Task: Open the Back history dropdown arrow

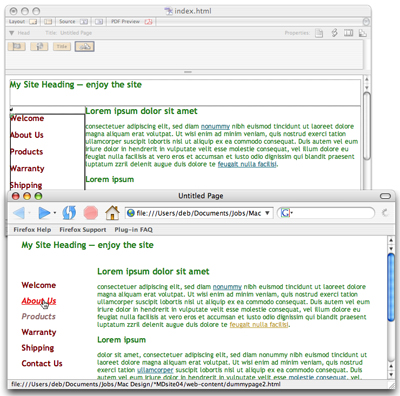Action: tap(29, 213)
